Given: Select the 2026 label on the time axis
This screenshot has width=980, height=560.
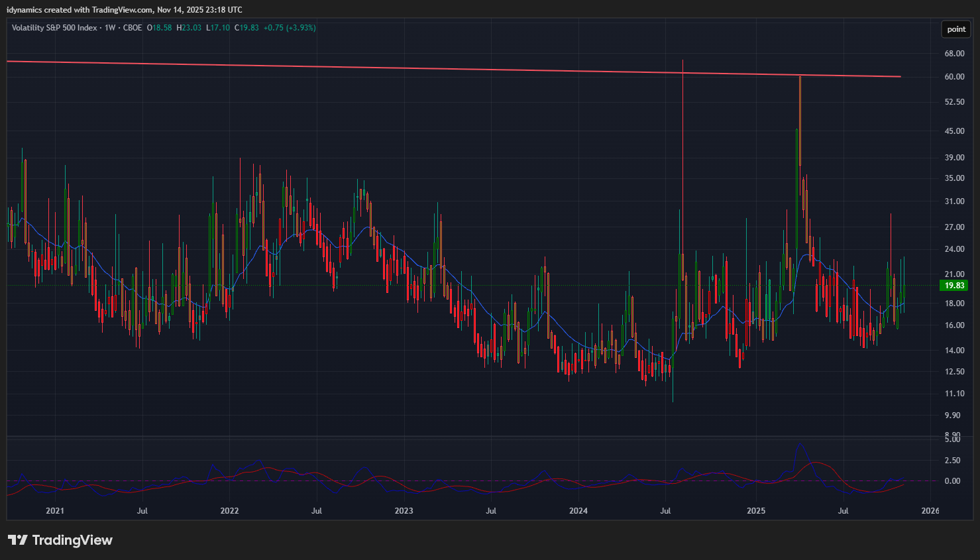Looking at the screenshot, I should click(x=930, y=511).
